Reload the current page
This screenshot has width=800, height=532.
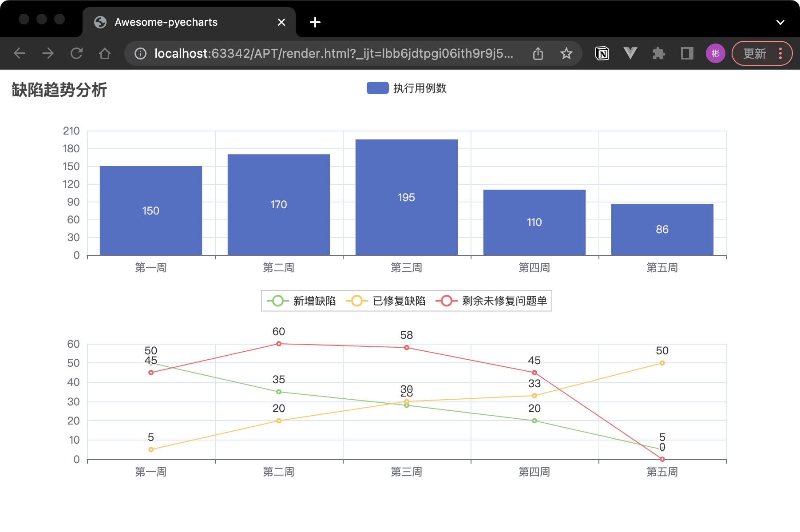click(76, 54)
